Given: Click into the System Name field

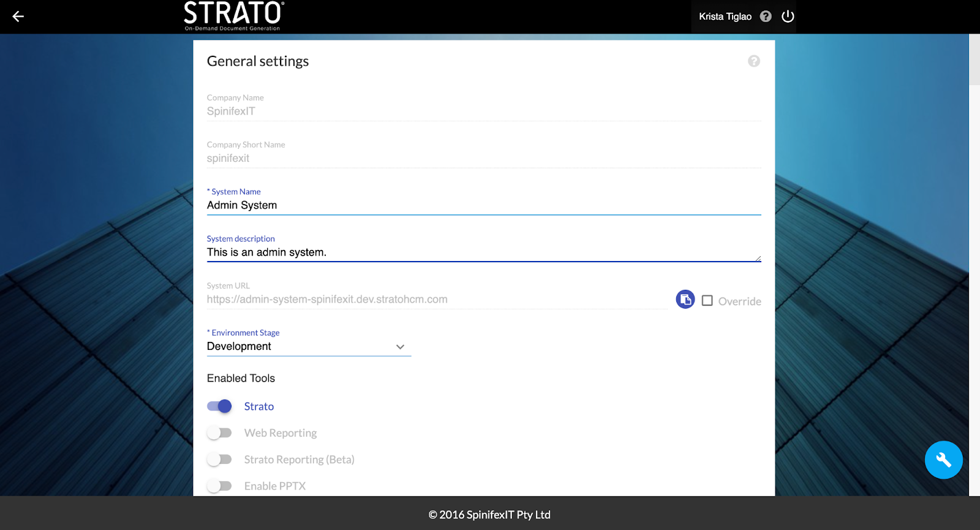Looking at the screenshot, I should click(x=483, y=205).
